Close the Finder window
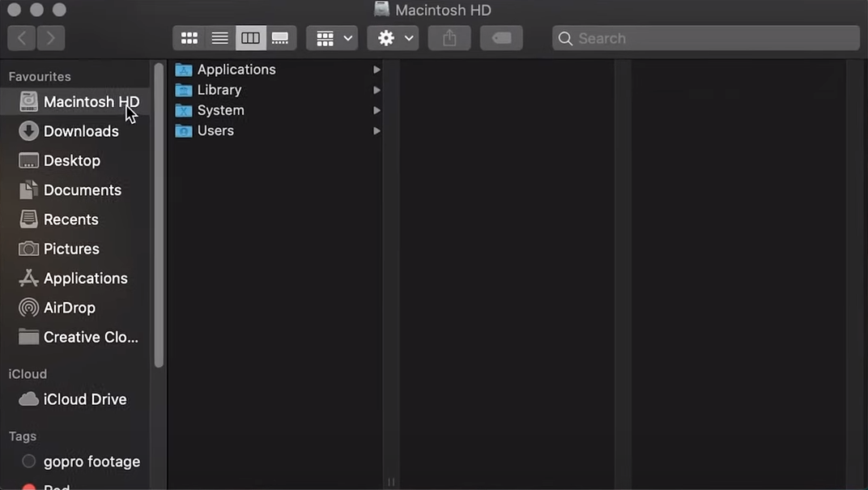This screenshot has width=868, height=490. point(15,10)
